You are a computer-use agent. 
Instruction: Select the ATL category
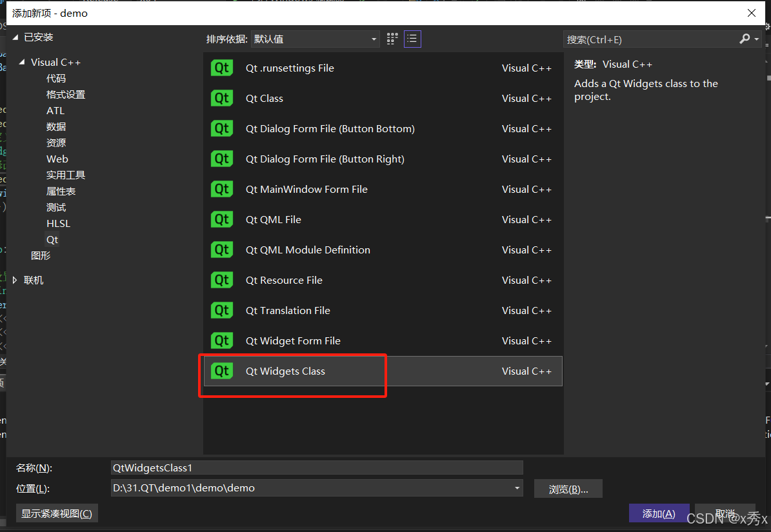tap(55, 110)
